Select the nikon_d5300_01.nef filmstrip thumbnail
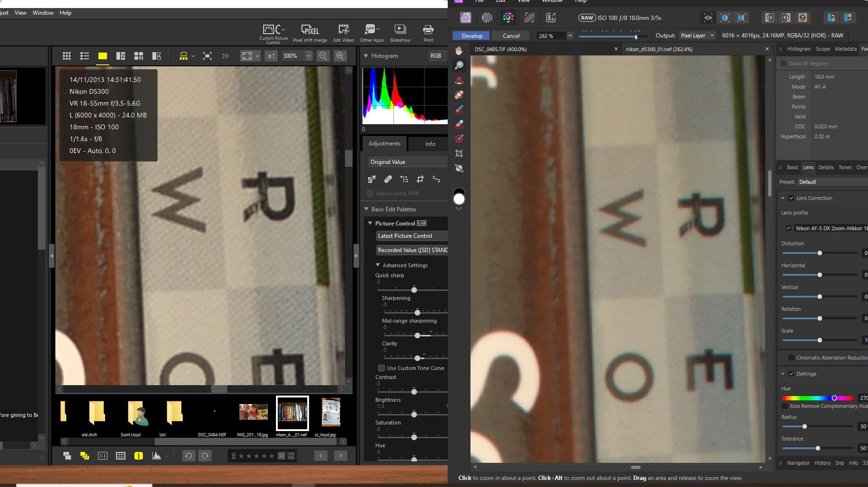The height and width of the screenshot is (487, 868). (x=292, y=413)
